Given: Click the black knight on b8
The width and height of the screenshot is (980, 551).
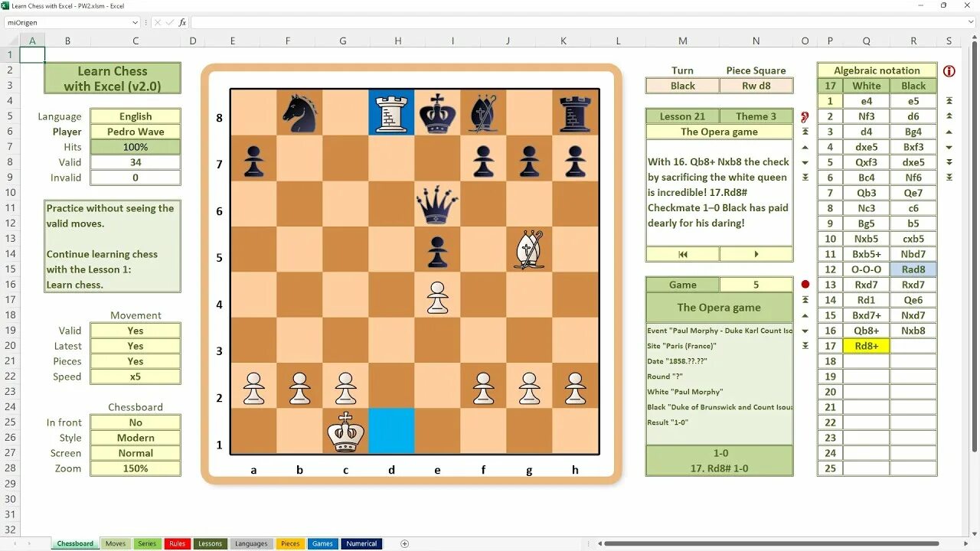Looking at the screenshot, I should click(x=299, y=113).
